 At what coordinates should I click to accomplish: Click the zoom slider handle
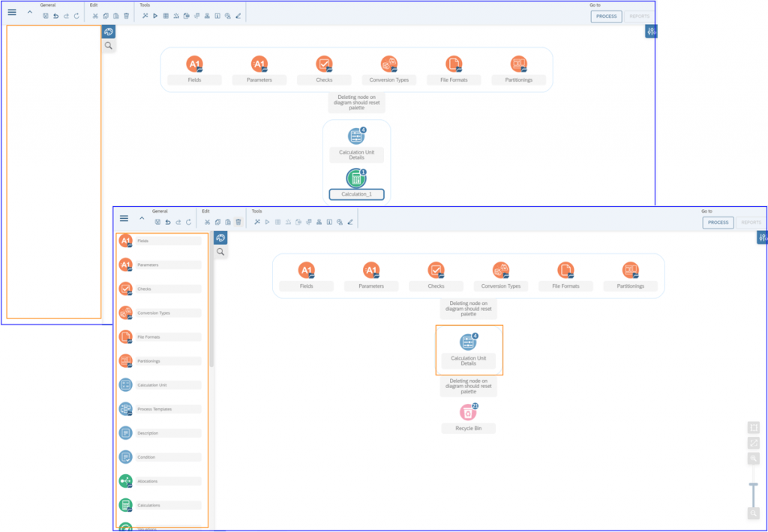[x=753, y=485]
